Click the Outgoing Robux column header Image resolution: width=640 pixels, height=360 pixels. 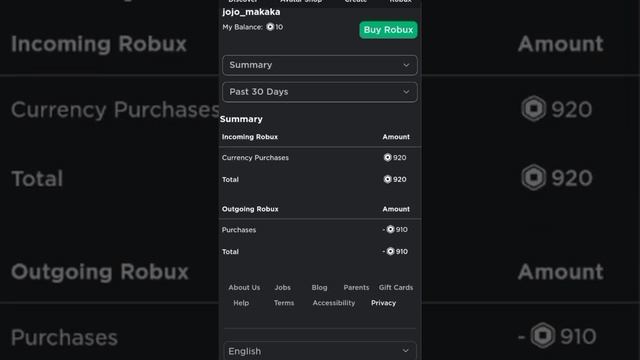[x=250, y=209]
